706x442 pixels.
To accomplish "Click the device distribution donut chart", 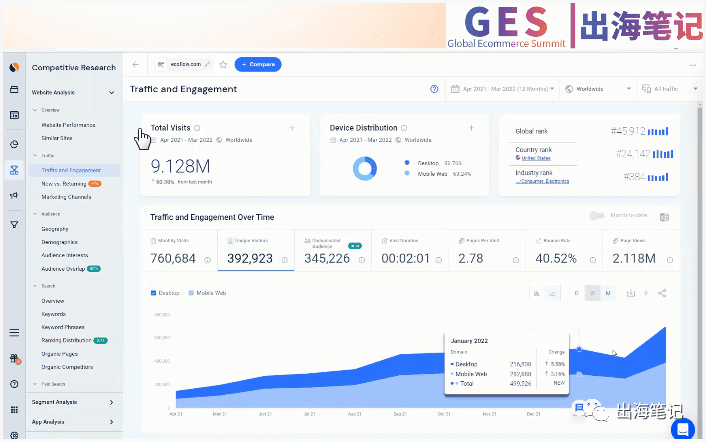I will coord(365,169).
